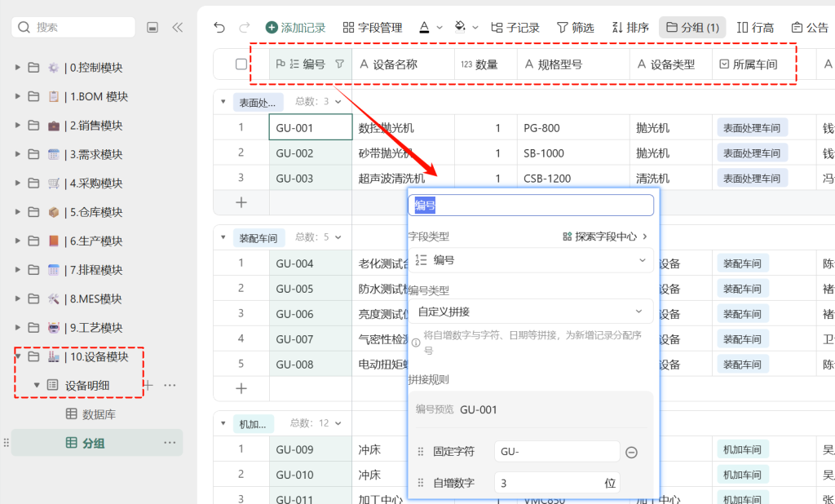Click the 规格型号 column header
835x504 pixels.
[573, 64]
